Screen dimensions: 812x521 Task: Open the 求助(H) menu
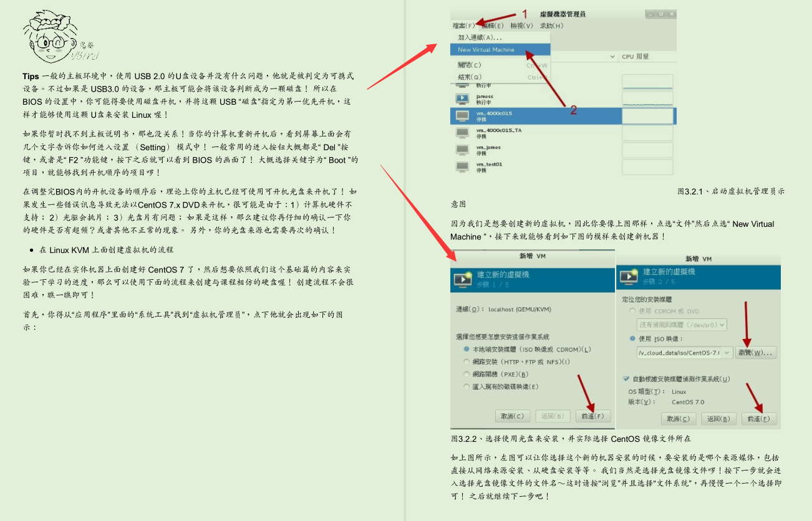coord(551,26)
